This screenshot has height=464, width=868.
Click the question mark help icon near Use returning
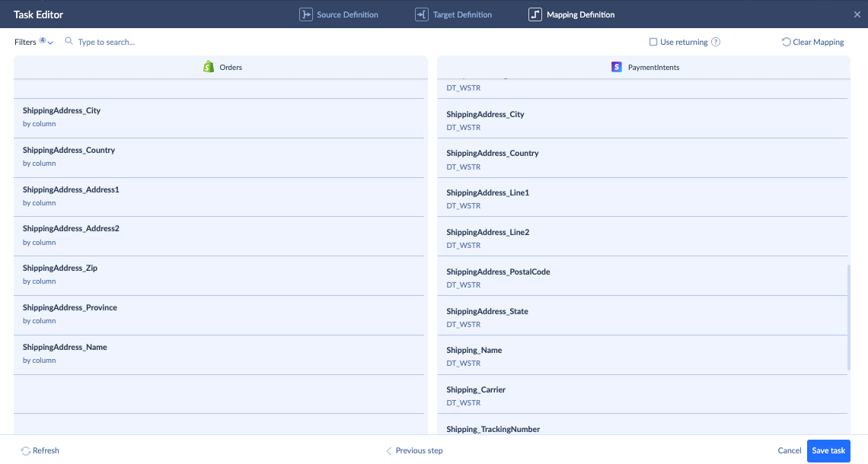tap(714, 42)
